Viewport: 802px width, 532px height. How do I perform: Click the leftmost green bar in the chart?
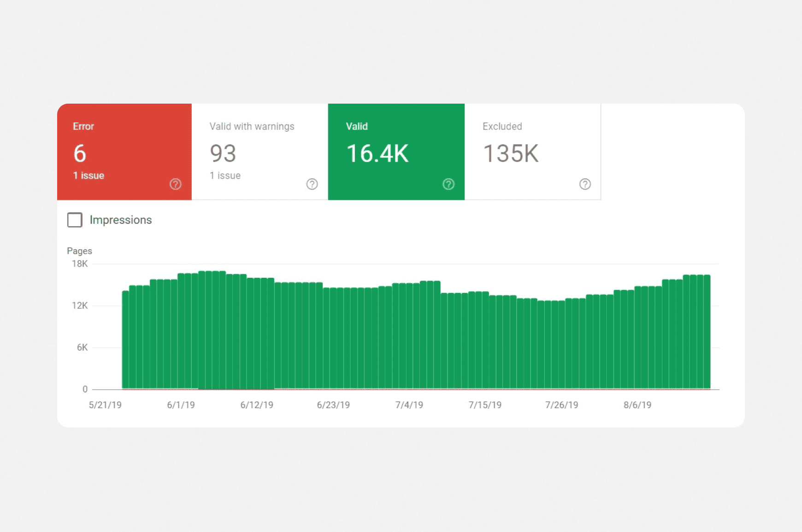125,340
